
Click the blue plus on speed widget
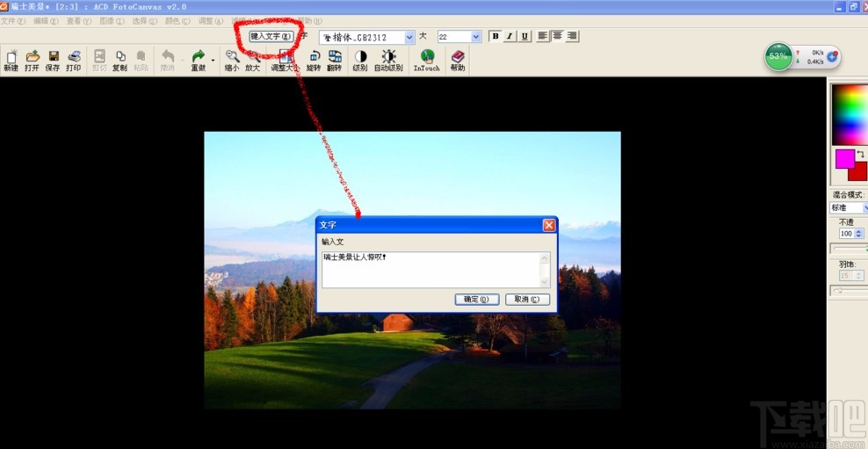click(831, 57)
